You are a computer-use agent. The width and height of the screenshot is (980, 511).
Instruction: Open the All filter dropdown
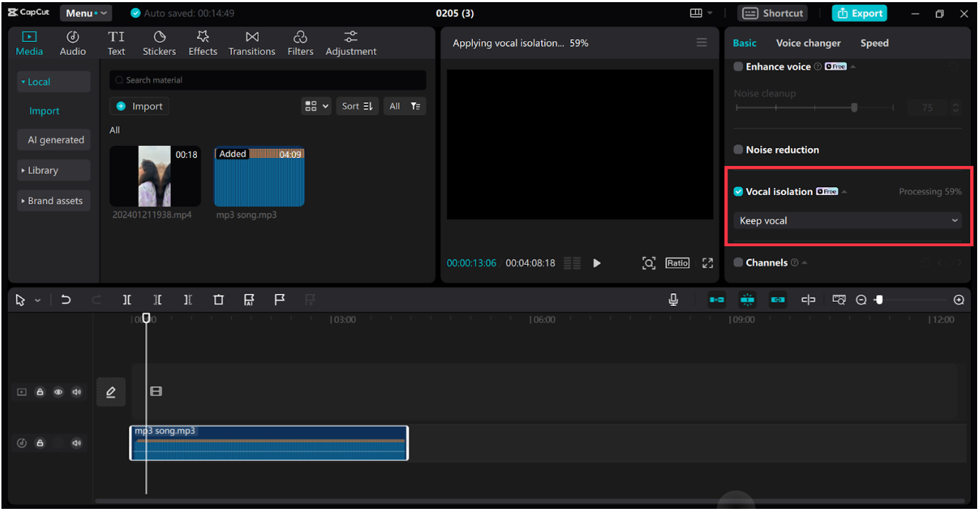point(405,106)
